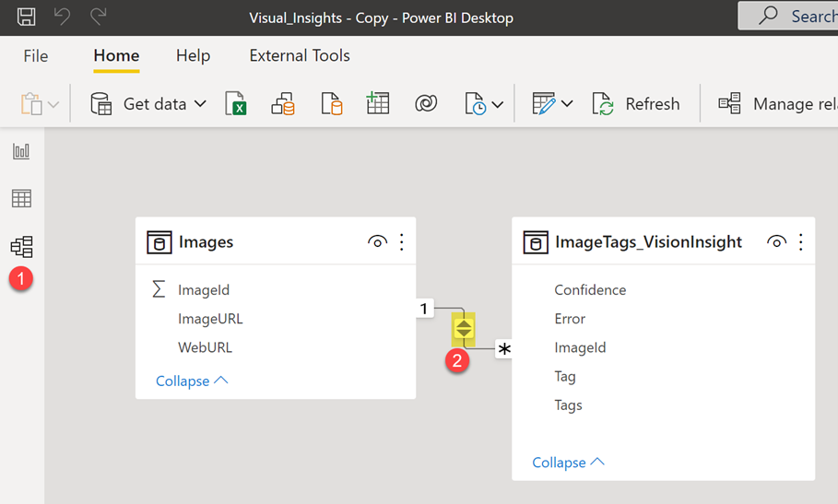Open more options for Images table

point(402,242)
